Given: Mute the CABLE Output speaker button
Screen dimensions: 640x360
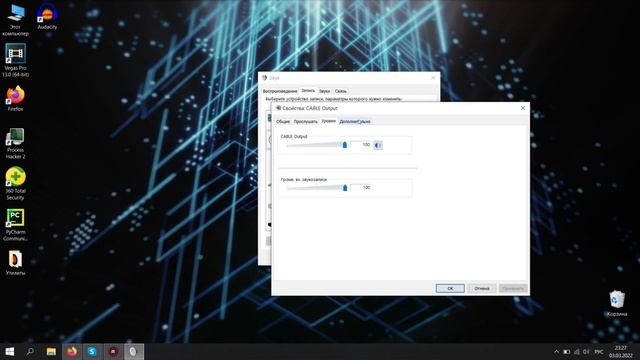Looking at the screenshot, I should [x=378, y=145].
